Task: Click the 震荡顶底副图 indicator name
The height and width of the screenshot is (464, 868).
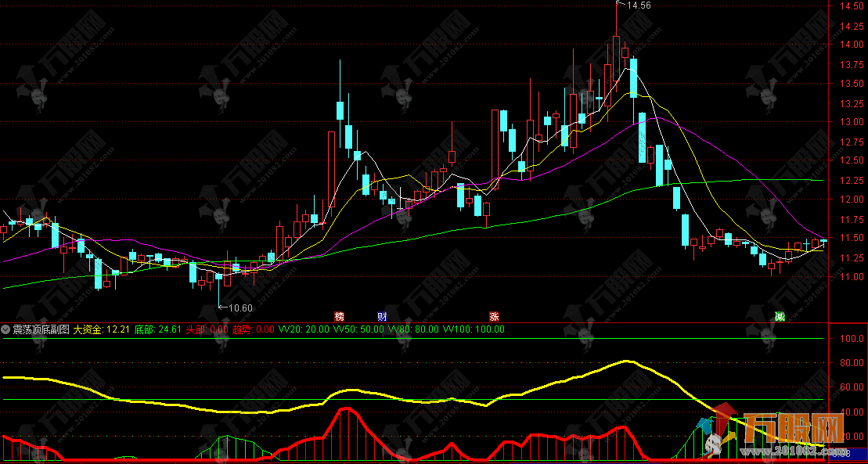Action: 41,329
